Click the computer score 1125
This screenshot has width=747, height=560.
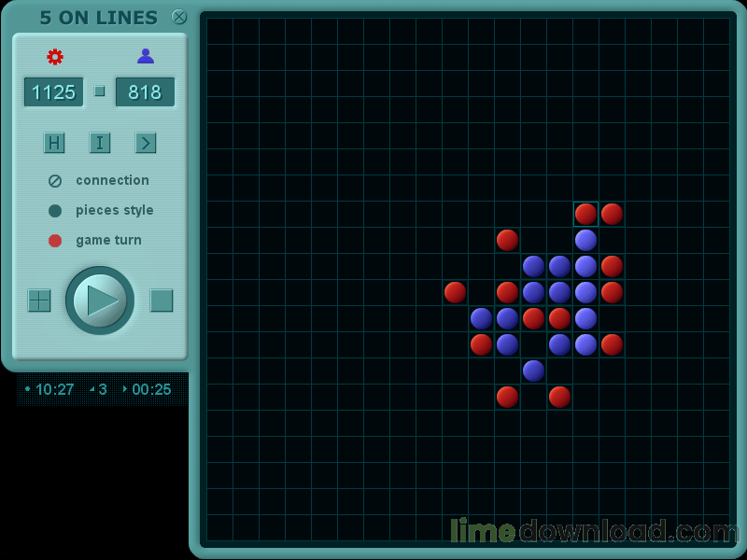pos(54,91)
